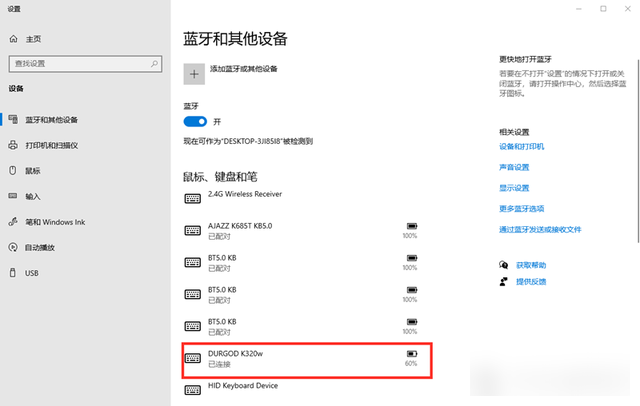Screen dimensions: 640x406
Task: Click the search magnifier icon in the settings search box
Action: [154, 64]
